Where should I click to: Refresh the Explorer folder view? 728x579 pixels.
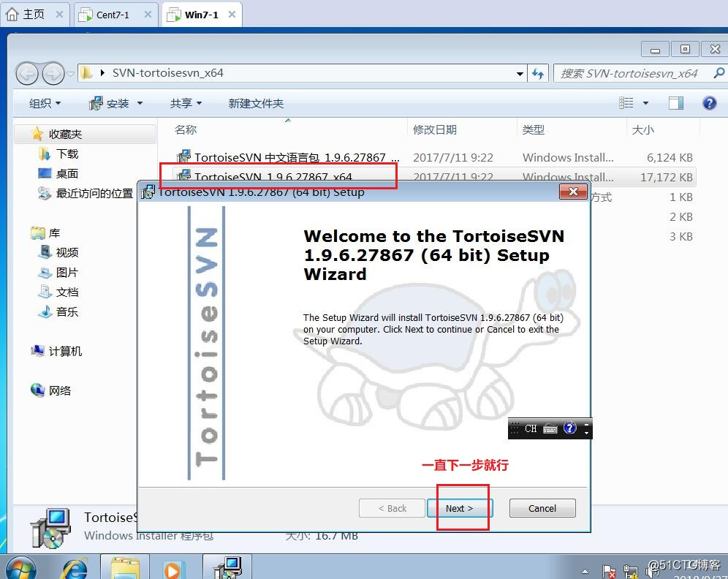[x=538, y=73]
